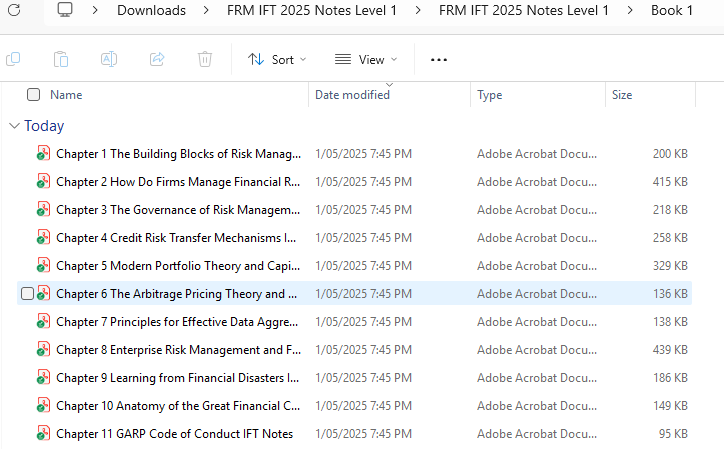Tick the select-all checkbox beside Name
724x449 pixels.
coord(34,95)
